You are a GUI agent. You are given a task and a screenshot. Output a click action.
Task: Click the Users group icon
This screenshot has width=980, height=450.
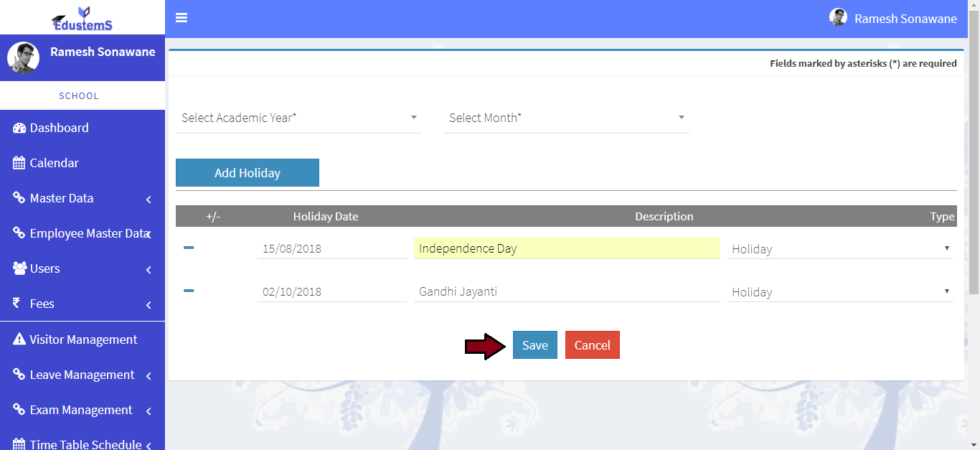pos(19,269)
